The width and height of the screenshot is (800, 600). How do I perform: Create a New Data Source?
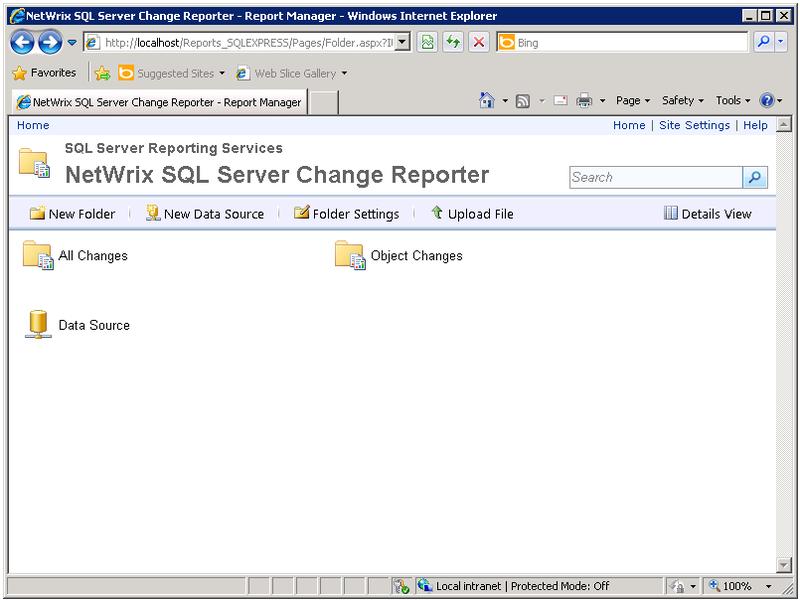click(205, 214)
